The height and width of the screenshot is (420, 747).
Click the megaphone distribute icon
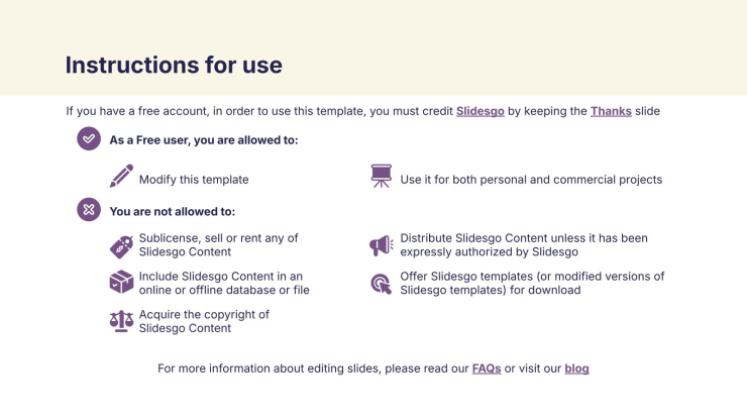pyautogui.click(x=381, y=246)
